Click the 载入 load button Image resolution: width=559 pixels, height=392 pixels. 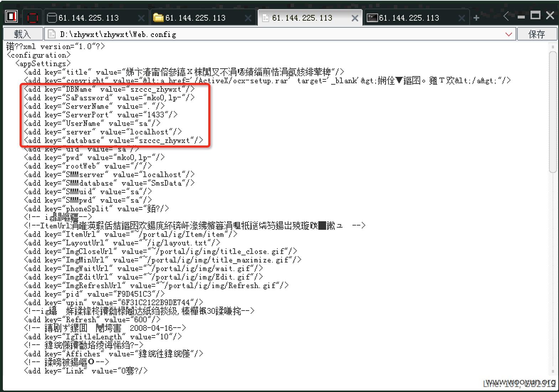coord(22,34)
